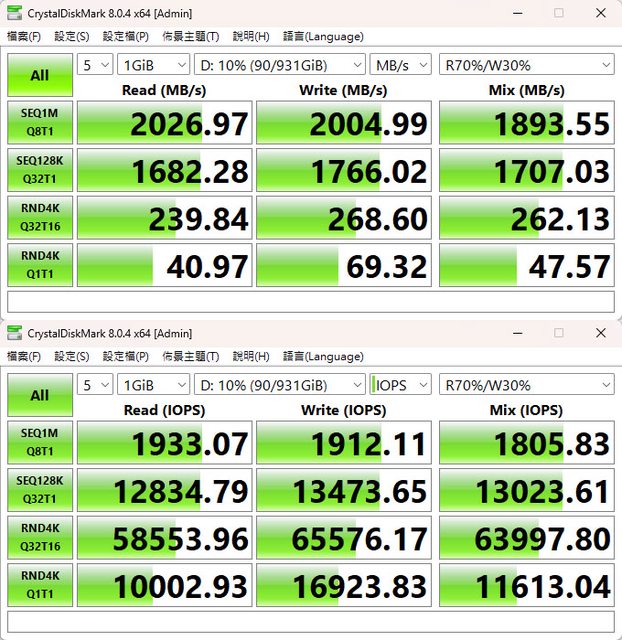This screenshot has width=622, height=640.
Task: Expand the IOPS unit dropdown
Action: tap(400, 385)
